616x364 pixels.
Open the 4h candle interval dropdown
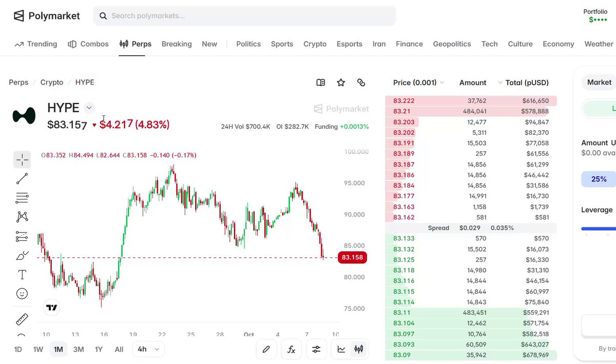point(148,350)
